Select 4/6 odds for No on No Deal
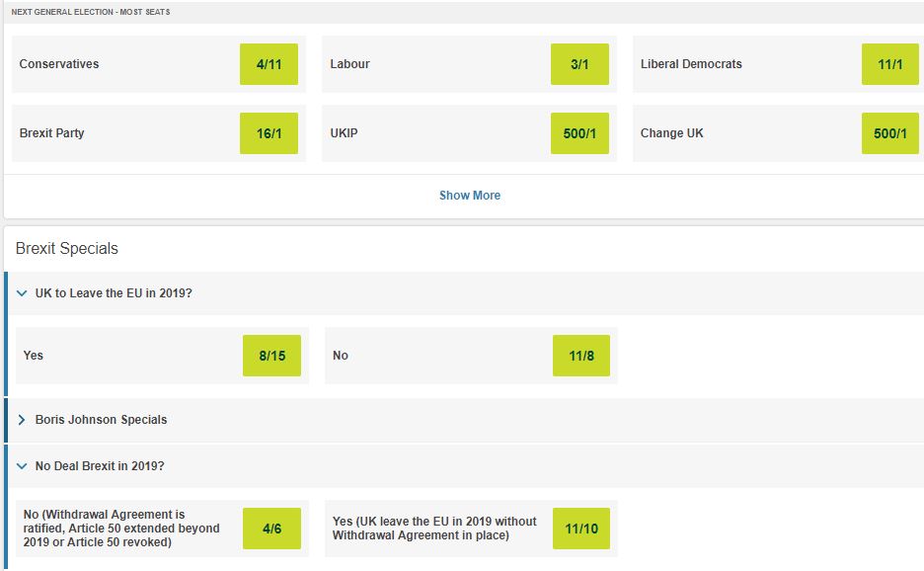The height and width of the screenshot is (571, 924). [271, 529]
